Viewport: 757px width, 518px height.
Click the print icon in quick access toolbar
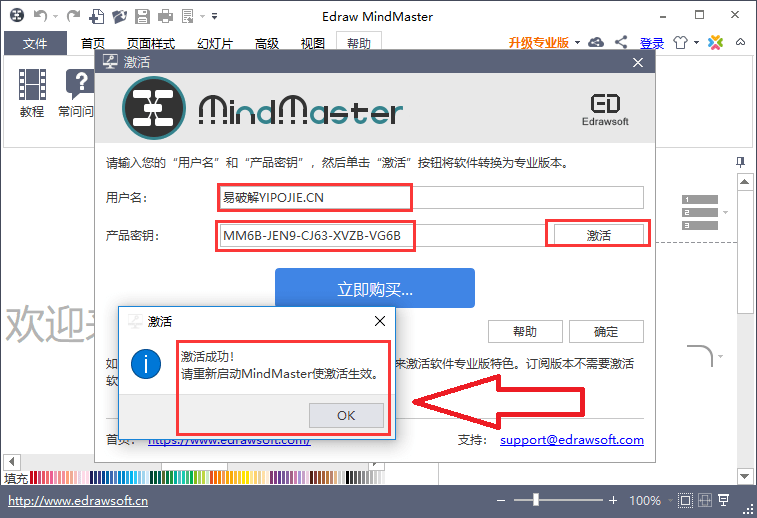165,16
